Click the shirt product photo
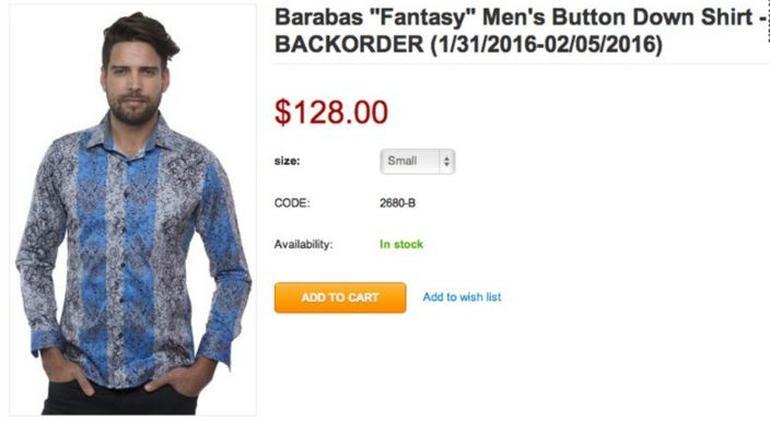The height and width of the screenshot is (423, 770). pos(133,210)
